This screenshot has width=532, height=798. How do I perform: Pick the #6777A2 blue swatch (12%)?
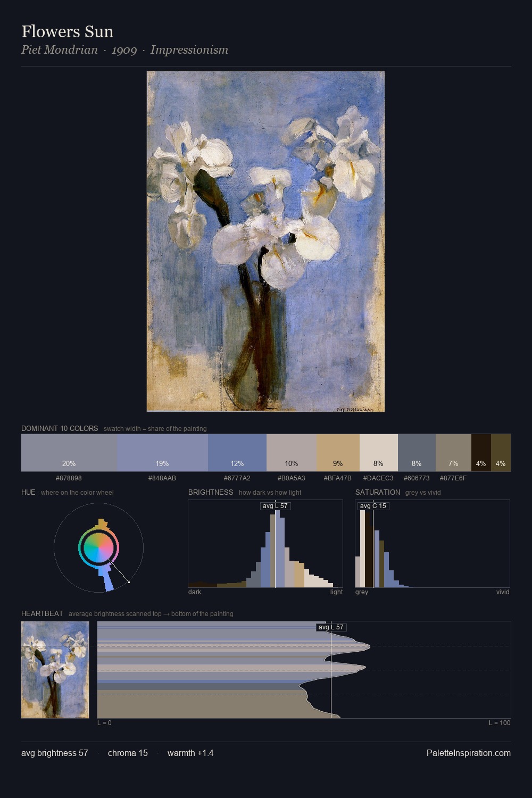tap(237, 453)
